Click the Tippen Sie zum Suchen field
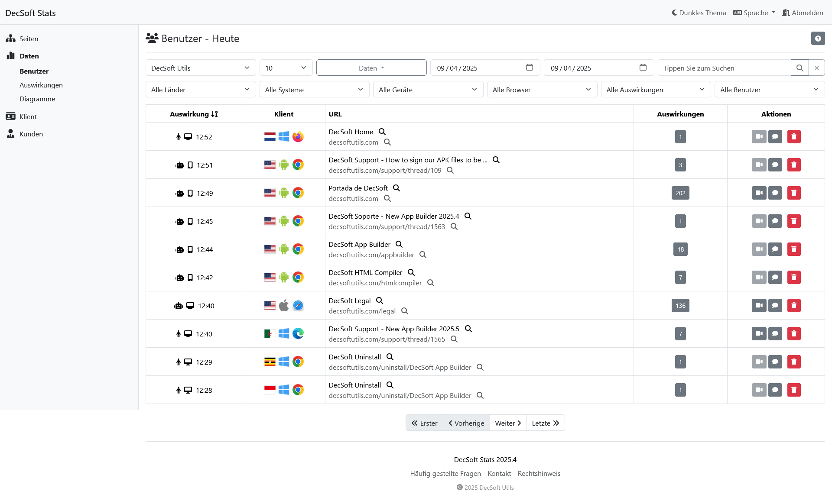Viewport: 832px width, 504px height. (x=724, y=68)
